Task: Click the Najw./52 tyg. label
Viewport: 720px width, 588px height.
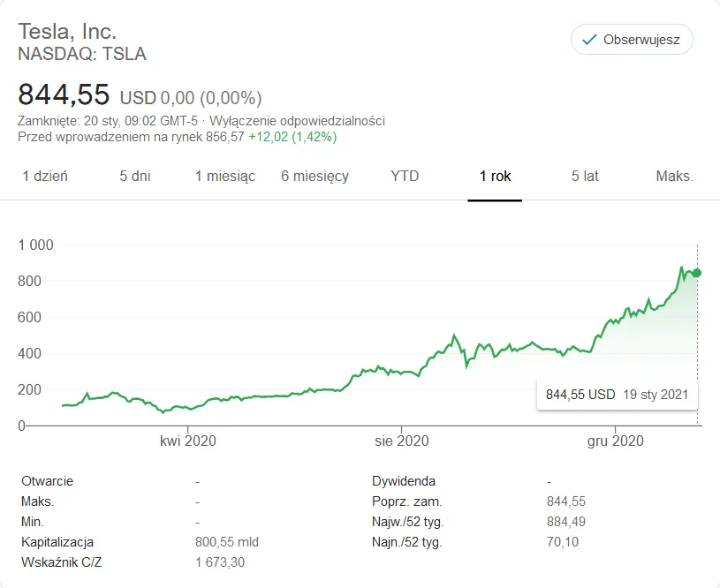Action: coord(408,522)
